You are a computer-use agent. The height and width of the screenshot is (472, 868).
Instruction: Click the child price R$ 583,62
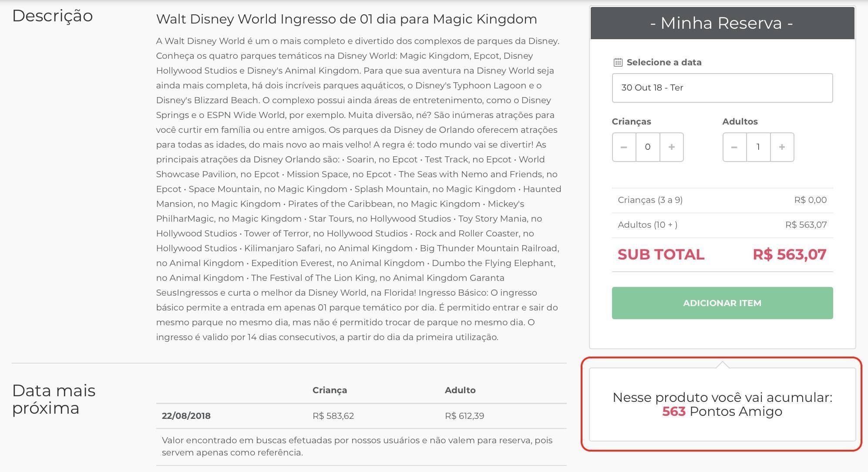pyautogui.click(x=333, y=416)
